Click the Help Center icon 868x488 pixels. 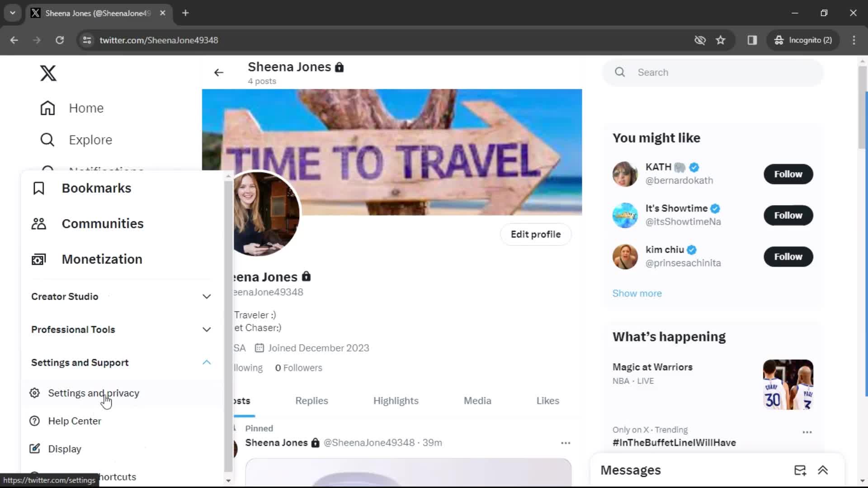tap(34, 421)
